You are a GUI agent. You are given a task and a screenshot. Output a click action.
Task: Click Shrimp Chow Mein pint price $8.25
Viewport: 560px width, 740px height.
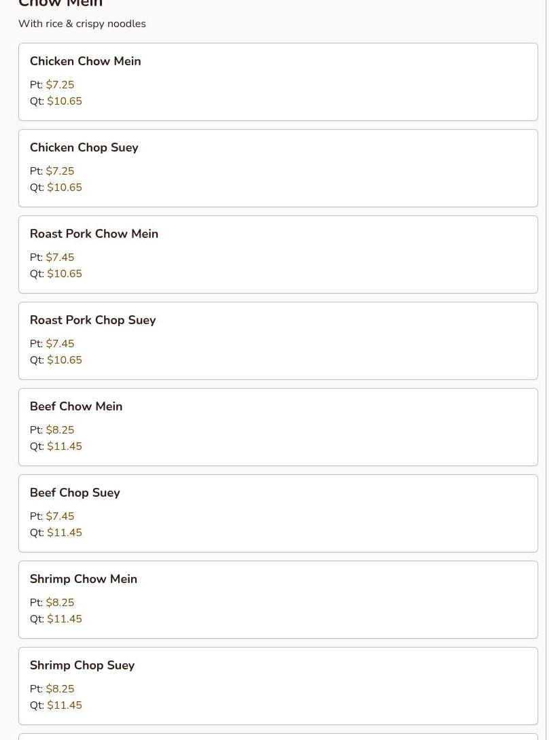pos(60,603)
